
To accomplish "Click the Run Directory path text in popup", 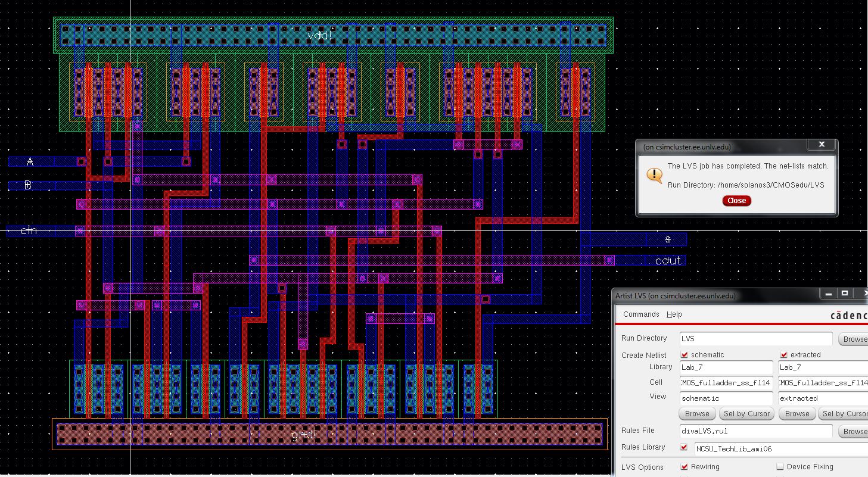I will pos(746,185).
